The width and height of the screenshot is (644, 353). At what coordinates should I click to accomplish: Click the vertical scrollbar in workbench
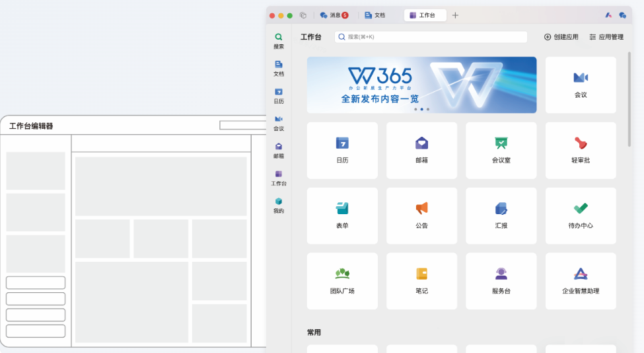pyautogui.click(x=629, y=99)
